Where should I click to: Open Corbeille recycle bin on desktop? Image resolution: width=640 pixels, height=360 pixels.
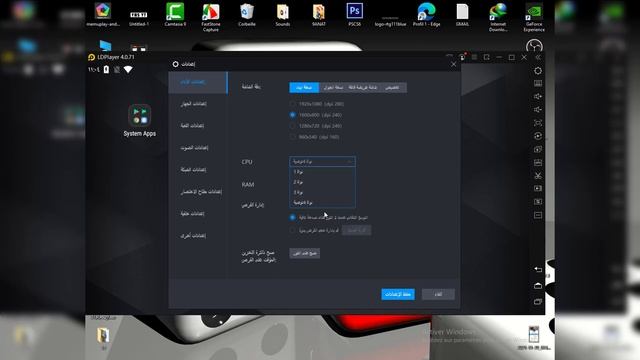(x=247, y=15)
